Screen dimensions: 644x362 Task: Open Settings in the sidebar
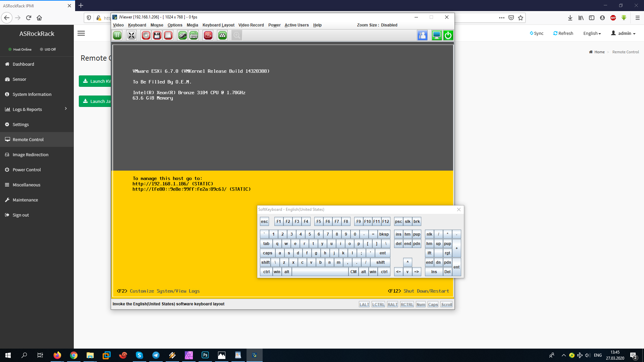[37, 124]
